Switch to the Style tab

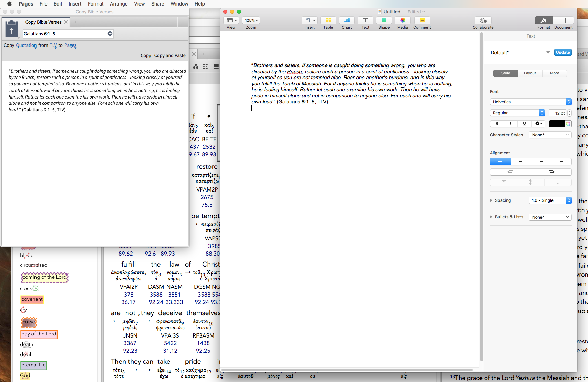(x=505, y=73)
